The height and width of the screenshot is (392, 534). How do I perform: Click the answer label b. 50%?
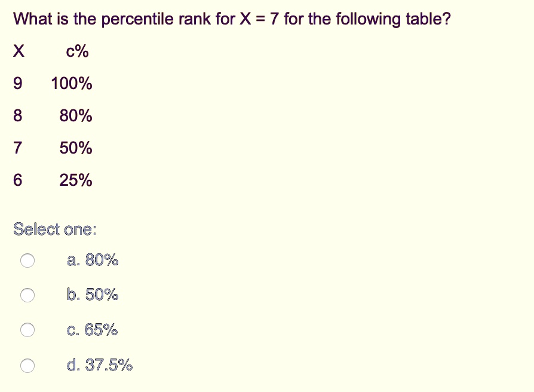pos(92,295)
